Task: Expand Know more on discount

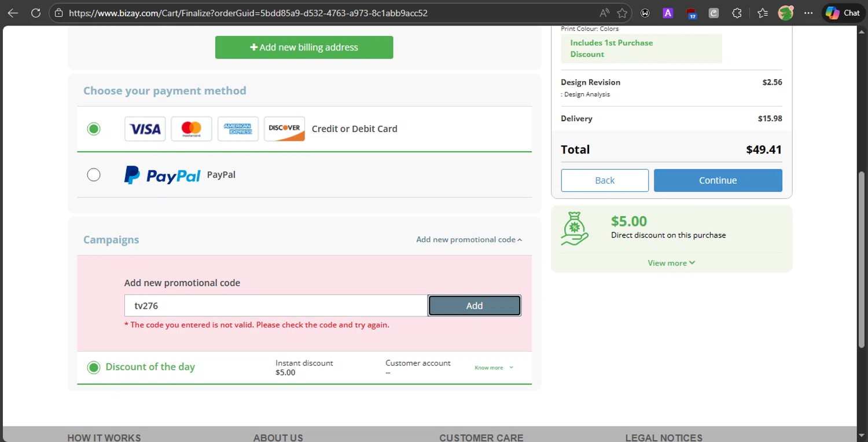Action: click(x=494, y=368)
